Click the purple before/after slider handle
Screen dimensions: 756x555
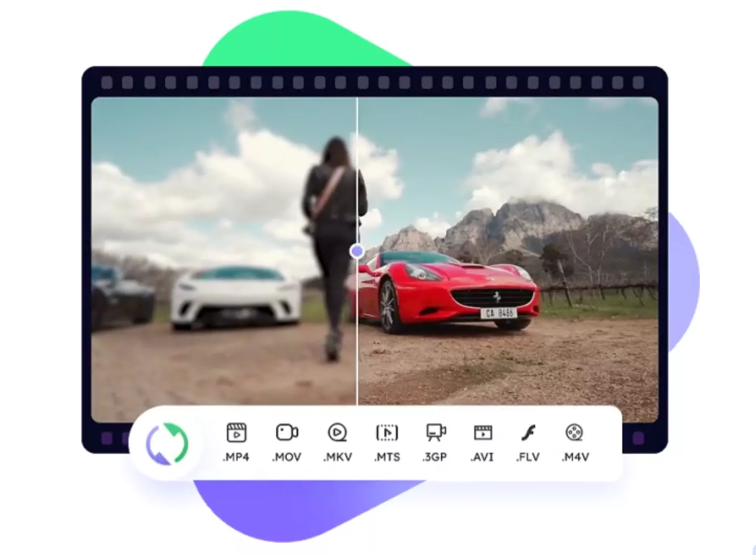click(x=357, y=252)
